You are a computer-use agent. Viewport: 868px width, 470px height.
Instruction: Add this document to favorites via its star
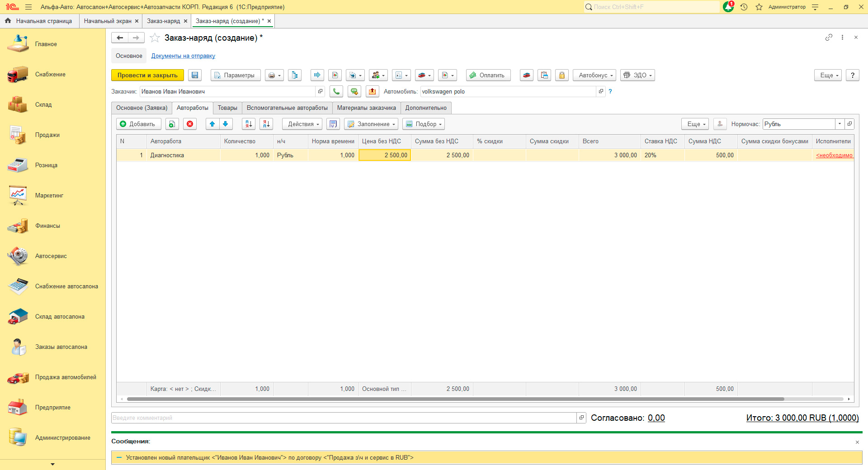click(x=155, y=38)
